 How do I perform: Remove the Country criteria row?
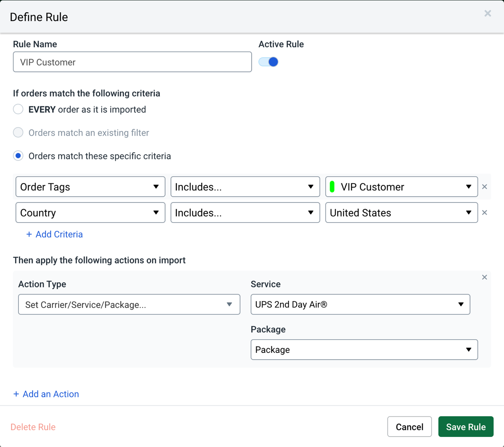click(484, 213)
